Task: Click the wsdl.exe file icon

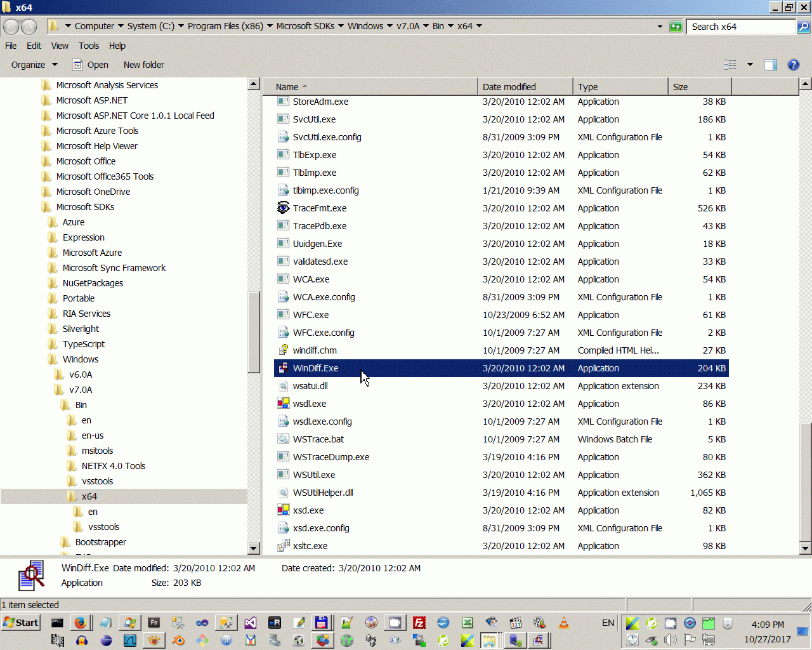Action: pos(283,403)
